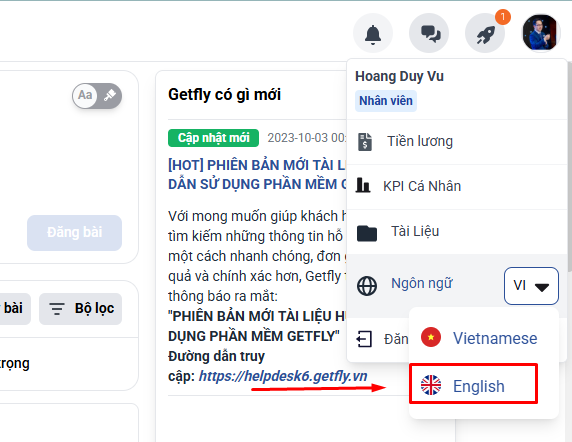Image resolution: width=572 pixels, height=442 pixels.
Task: Open the VI language dropdown
Action: (x=531, y=286)
